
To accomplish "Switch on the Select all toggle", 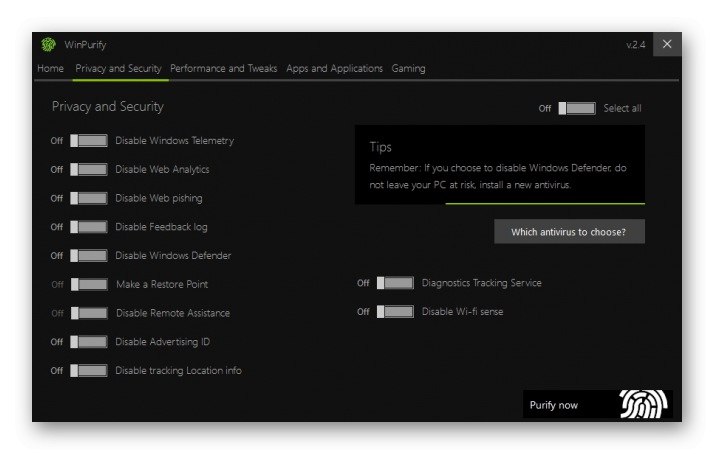I will click(577, 108).
